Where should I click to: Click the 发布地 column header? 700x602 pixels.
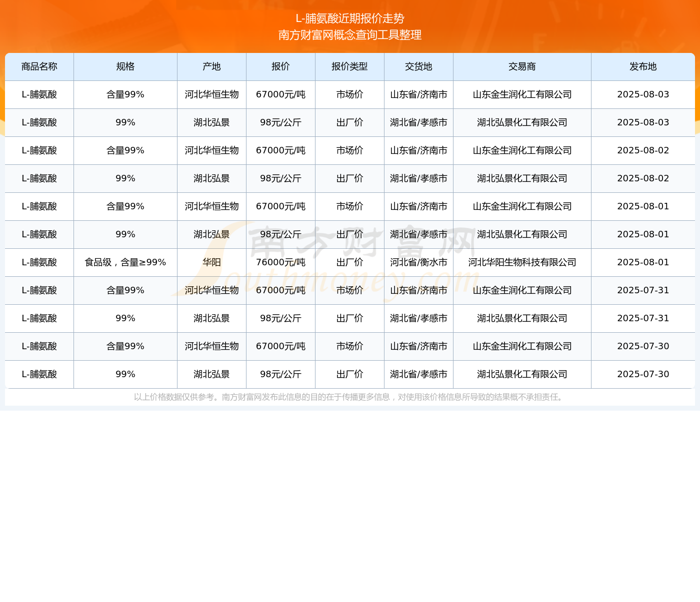(643, 66)
